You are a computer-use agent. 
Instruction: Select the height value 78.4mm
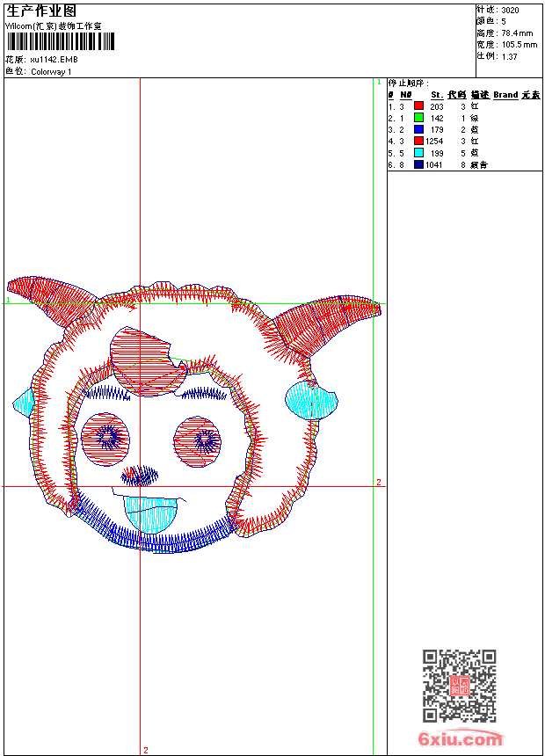(517, 33)
